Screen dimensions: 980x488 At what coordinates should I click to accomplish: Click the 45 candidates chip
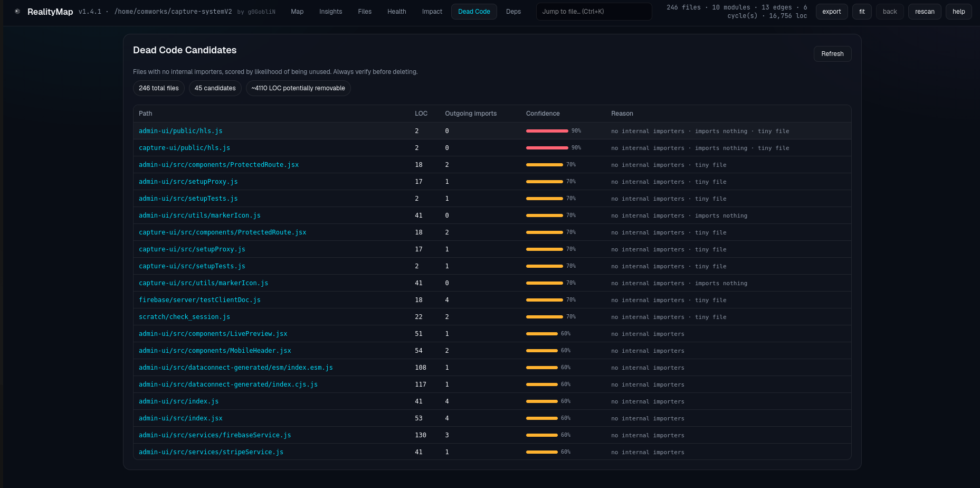click(x=215, y=88)
